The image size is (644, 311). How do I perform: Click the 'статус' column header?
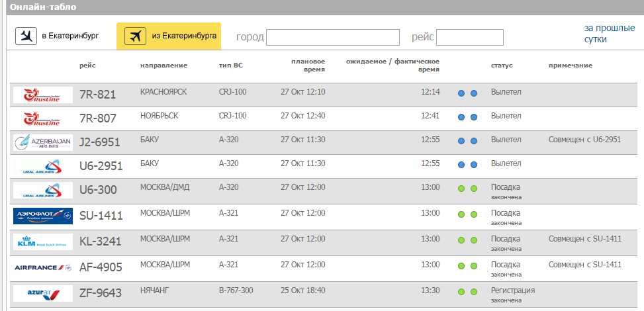[x=502, y=66]
